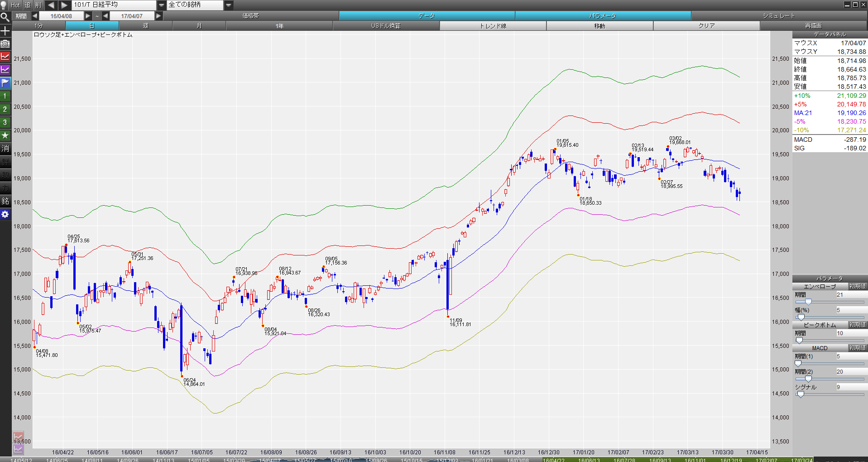868x462 pixels.
Task: Click the end date field 17/04/07
Action: point(132,16)
